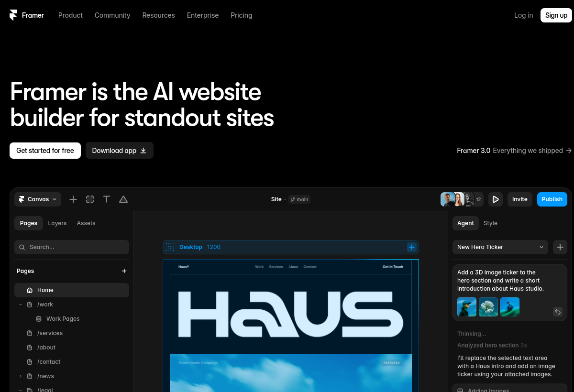This screenshot has height=392, width=574.
Task: Open the New Hero Ticker dropdown
Action: click(500, 247)
